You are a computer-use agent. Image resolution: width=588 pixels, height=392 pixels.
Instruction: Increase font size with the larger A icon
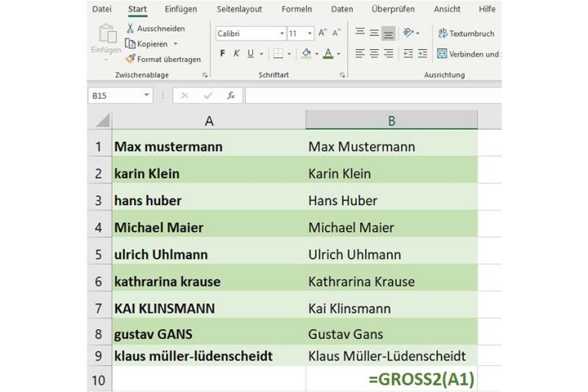point(322,34)
